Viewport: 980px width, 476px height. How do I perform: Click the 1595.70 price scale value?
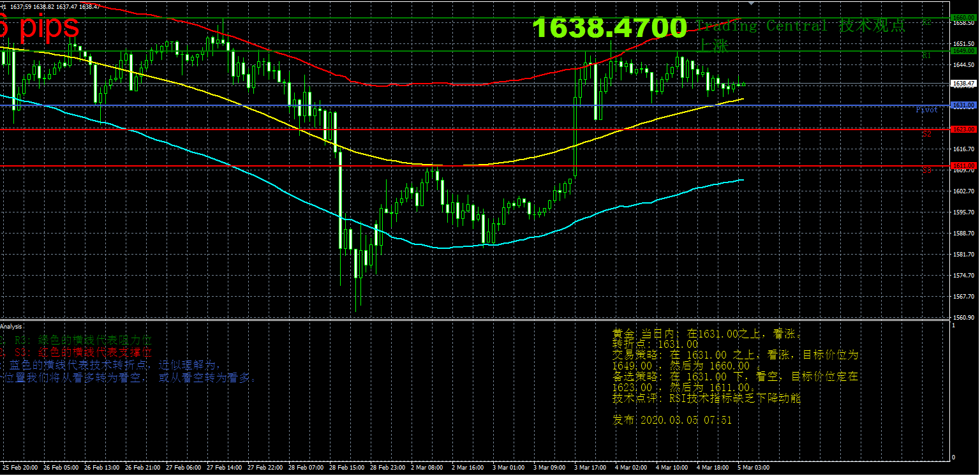pos(963,212)
